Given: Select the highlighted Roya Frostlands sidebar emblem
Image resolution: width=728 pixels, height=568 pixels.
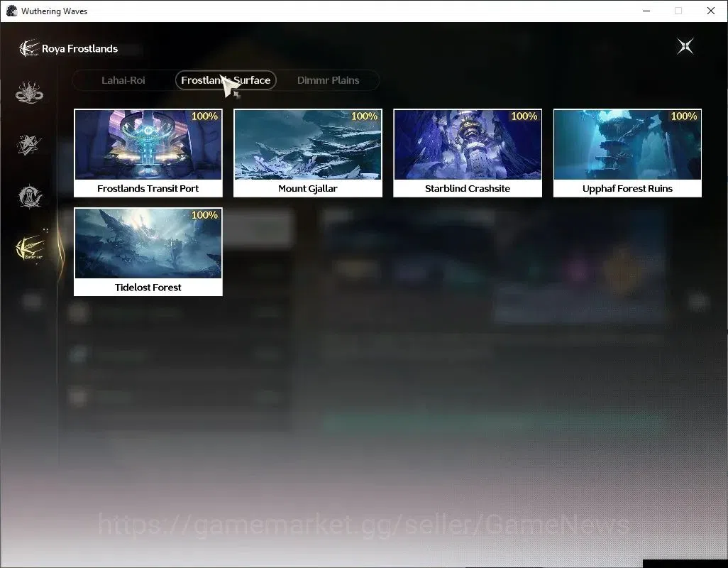Looking at the screenshot, I should (x=30, y=248).
